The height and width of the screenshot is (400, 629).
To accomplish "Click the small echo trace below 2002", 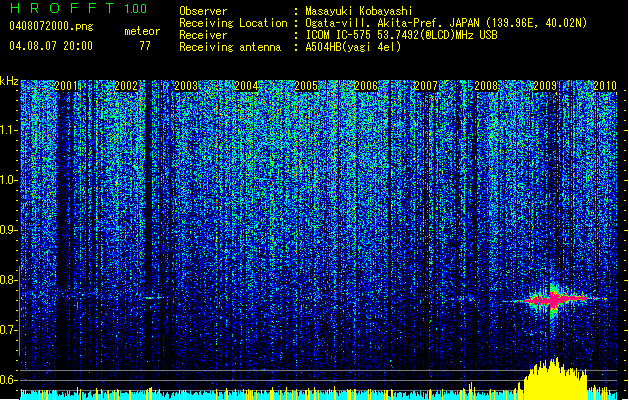I will point(152,298).
